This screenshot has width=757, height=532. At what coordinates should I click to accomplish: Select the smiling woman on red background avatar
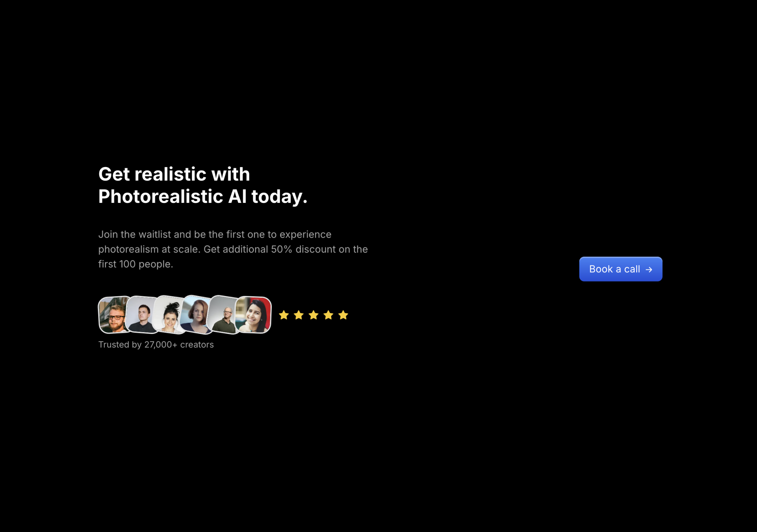(x=254, y=315)
